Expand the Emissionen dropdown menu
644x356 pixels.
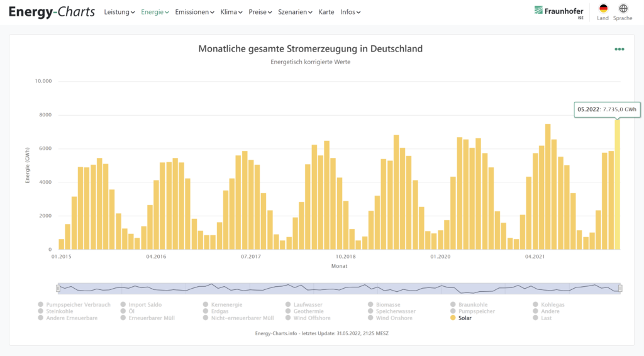tap(194, 12)
